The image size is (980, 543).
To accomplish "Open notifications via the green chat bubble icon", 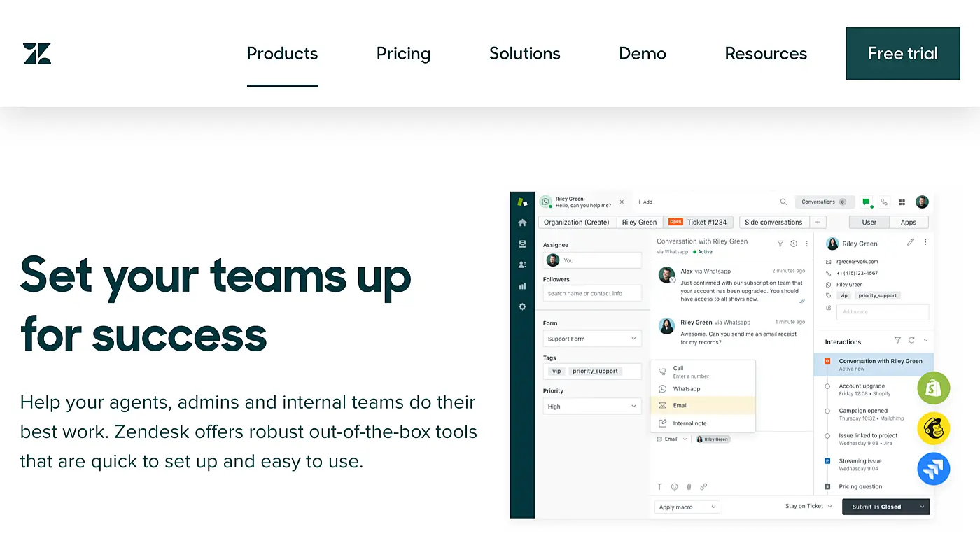I will (866, 202).
